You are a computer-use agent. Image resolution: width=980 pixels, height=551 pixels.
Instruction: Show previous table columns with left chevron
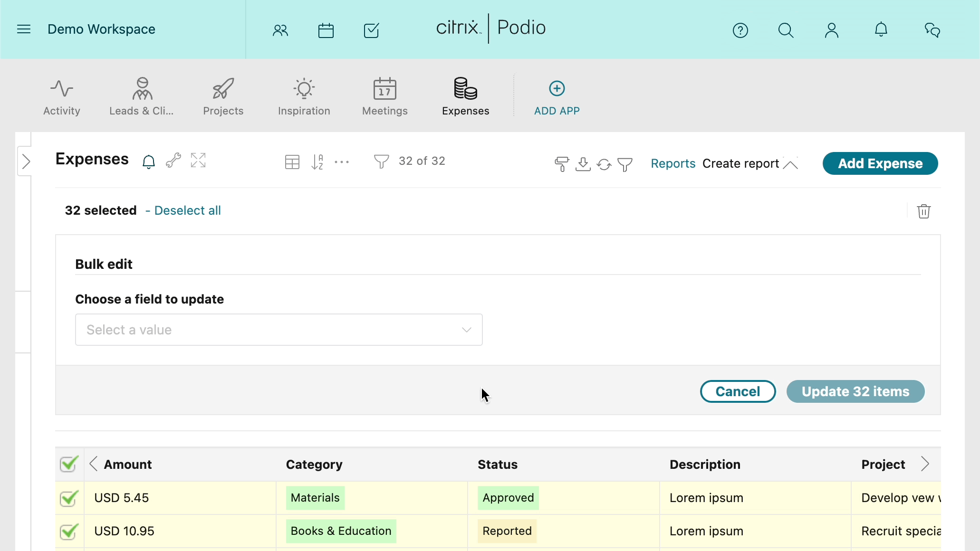(x=94, y=464)
